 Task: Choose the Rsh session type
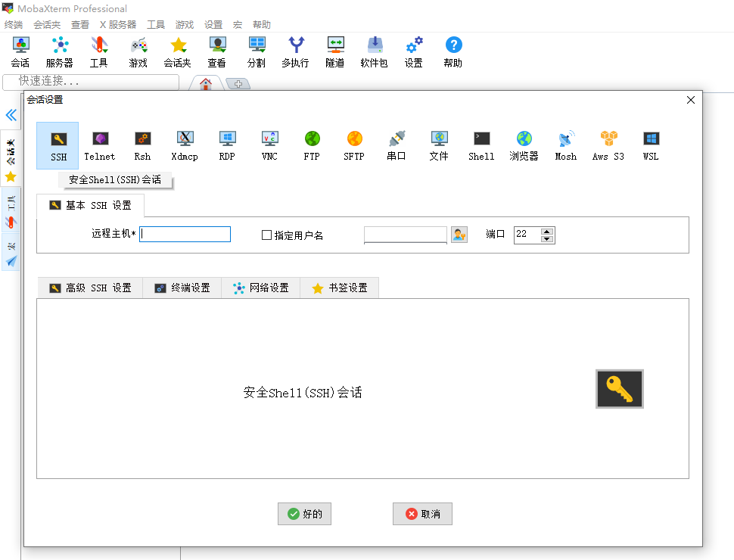point(142,145)
